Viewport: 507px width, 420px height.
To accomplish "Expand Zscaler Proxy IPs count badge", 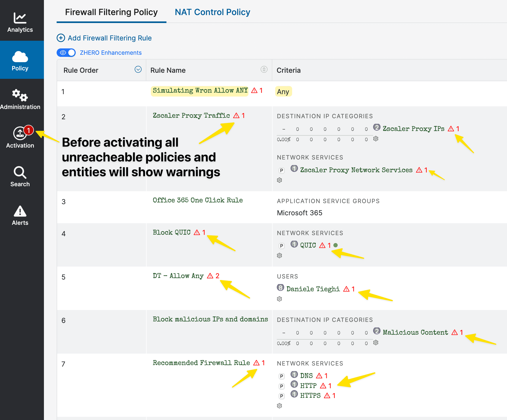I will (377, 127).
